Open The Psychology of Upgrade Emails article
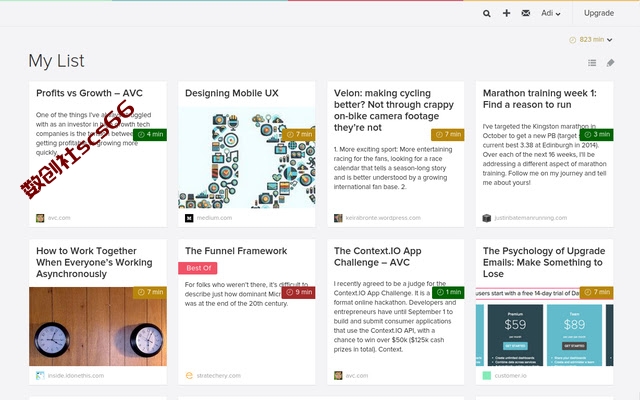The width and height of the screenshot is (640, 400). point(544,262)
